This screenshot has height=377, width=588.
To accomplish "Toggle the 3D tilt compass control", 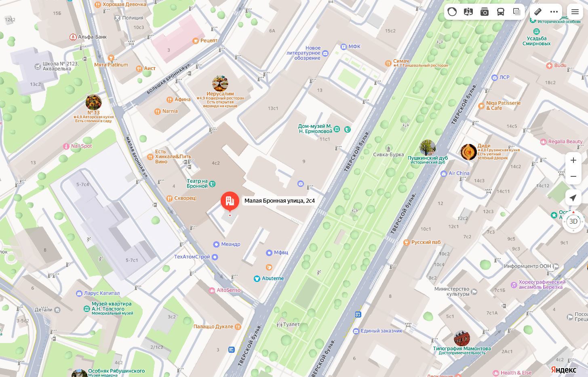I will (573, 221).
